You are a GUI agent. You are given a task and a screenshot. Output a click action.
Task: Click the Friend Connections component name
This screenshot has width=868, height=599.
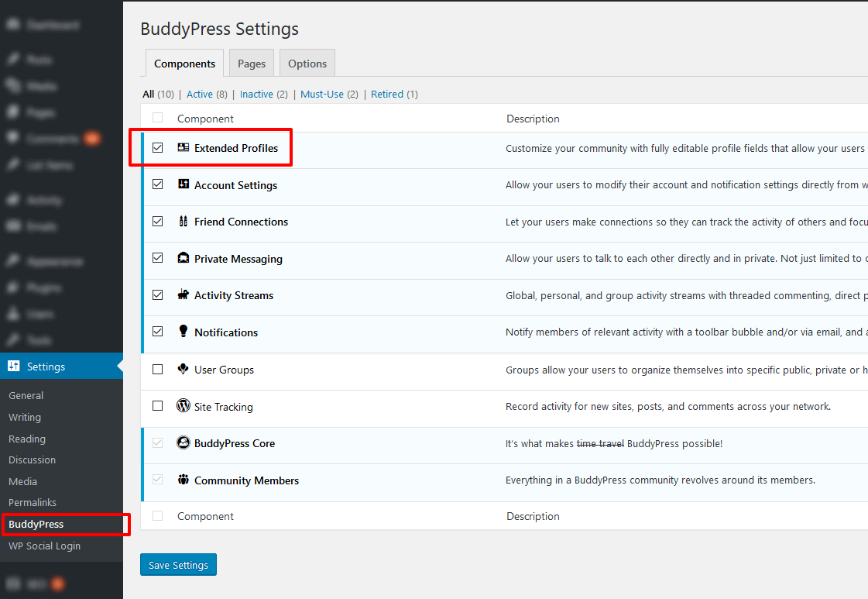(x=242, y=222)
